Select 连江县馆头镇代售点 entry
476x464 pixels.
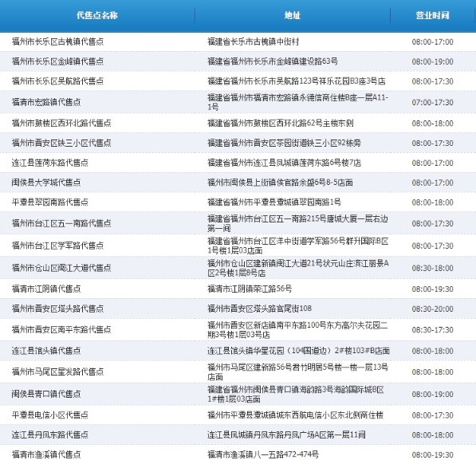coord(46,351)
